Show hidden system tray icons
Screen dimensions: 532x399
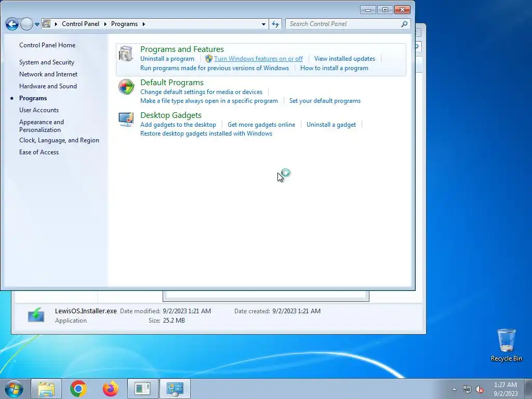click(x=454, y=389)
